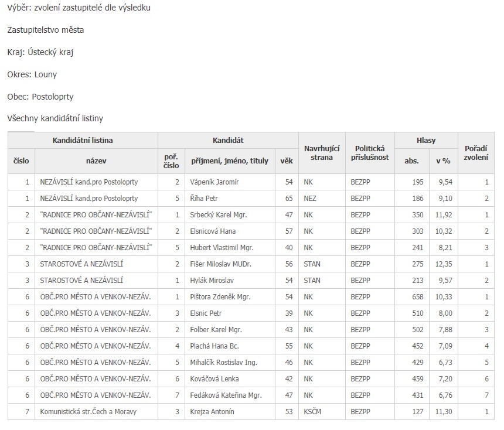Viewport: 504px width, 430px height.
Task: Select candidate Vápeník Jaromír's name cell
Action: click(230, 182)
